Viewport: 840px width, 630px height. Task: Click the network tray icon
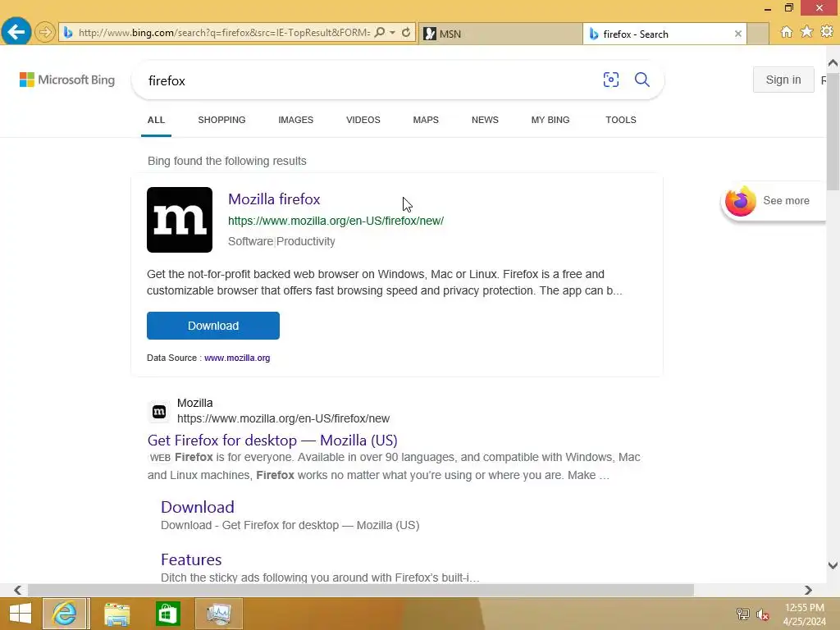coord(742,614)
